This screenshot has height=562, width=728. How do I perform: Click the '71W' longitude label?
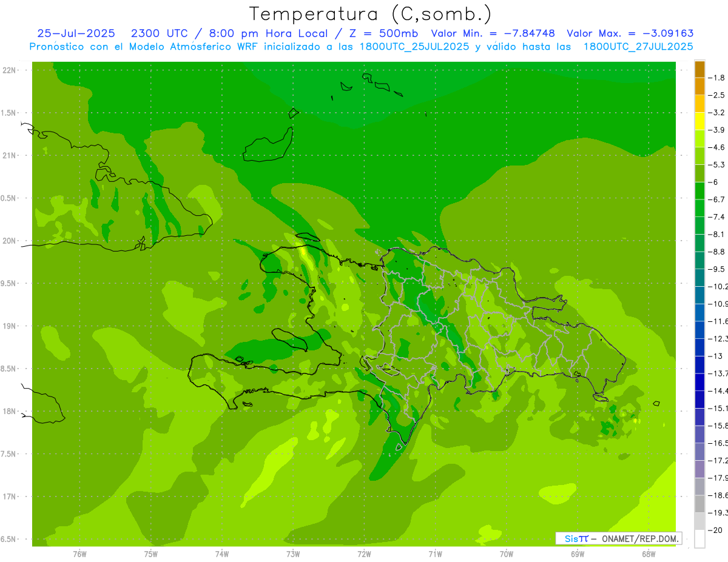(435, 554)
